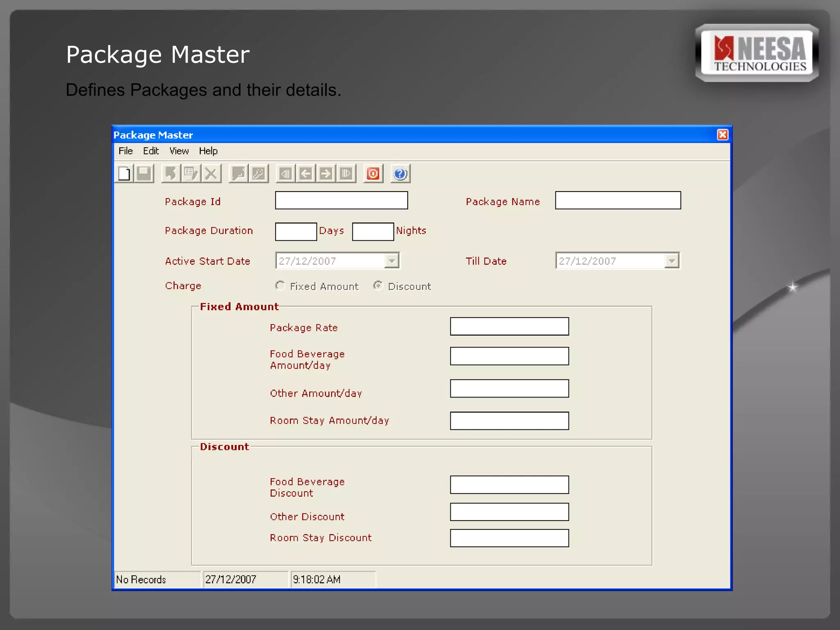Image resolution: width=840 pixels, height=630 pixels.
Task: Click the '9:18:02 AM' status bar time
Action: pos(333,580)
